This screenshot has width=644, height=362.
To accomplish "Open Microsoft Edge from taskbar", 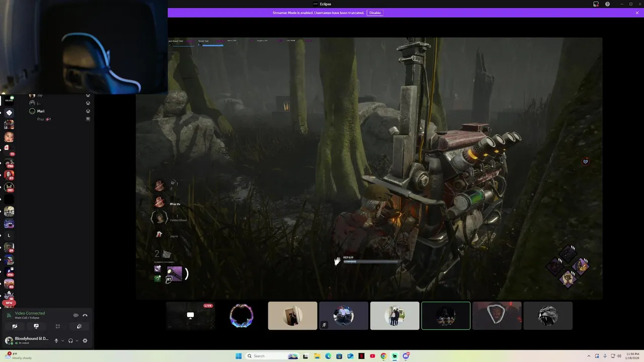I will (328, 356).
